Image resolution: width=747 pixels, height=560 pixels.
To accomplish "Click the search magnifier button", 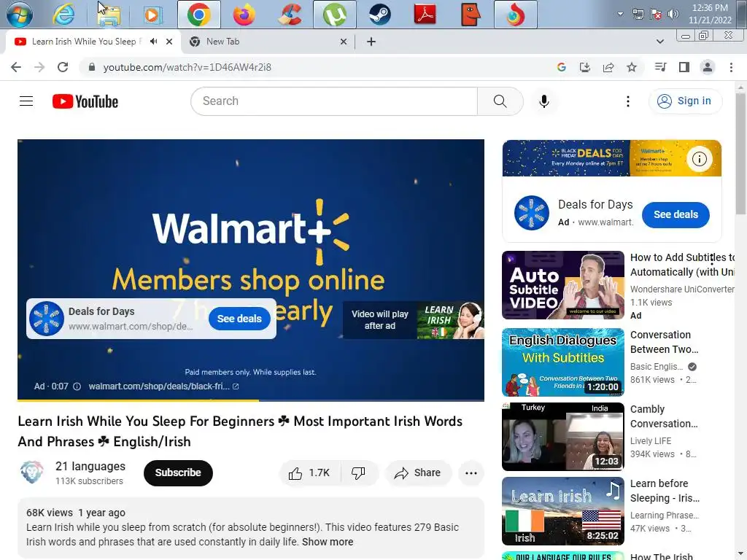I will pos(500,101).
